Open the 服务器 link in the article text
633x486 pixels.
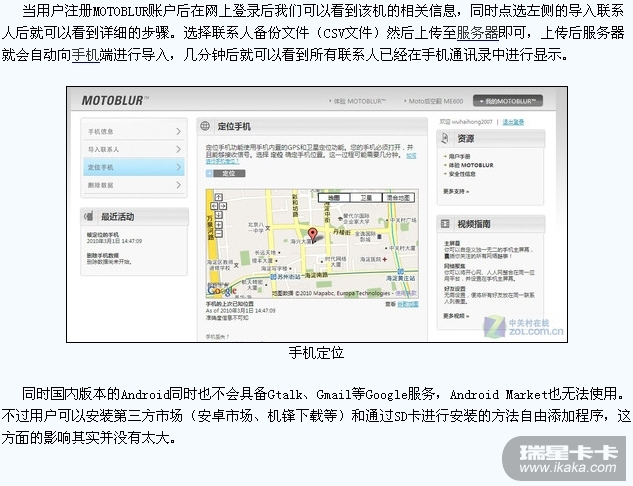coord(478,33)
